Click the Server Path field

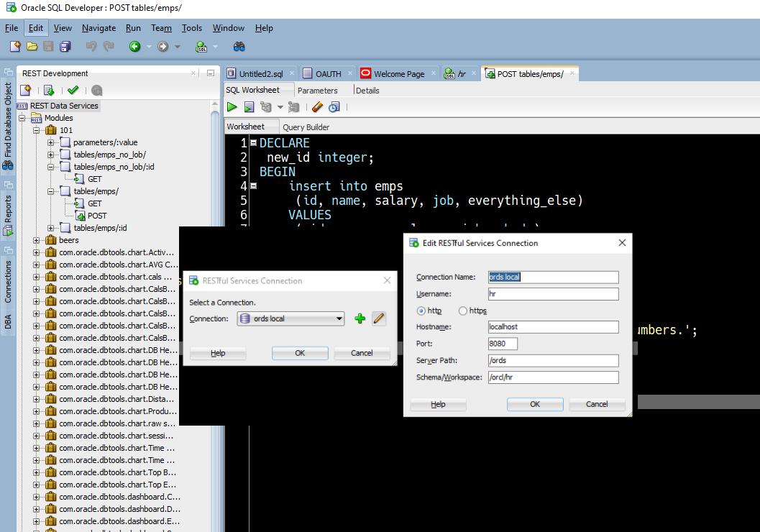click(554, 360)
